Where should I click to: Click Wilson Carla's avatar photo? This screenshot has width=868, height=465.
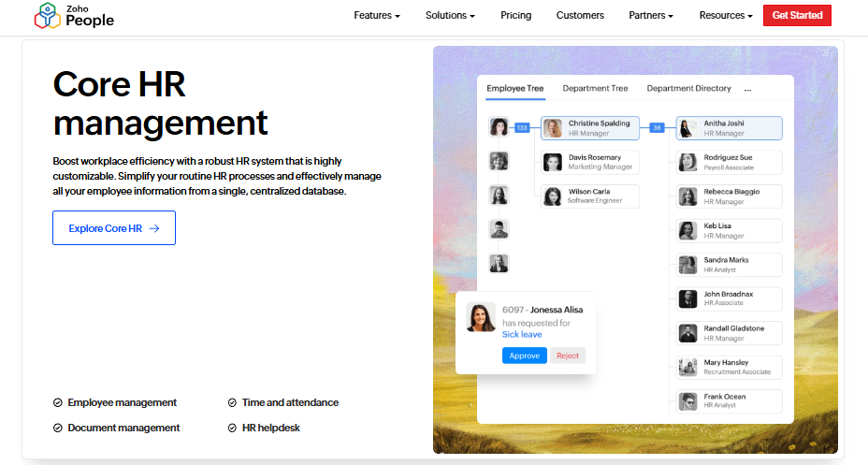pyautogui.click(x=553, y=196)
